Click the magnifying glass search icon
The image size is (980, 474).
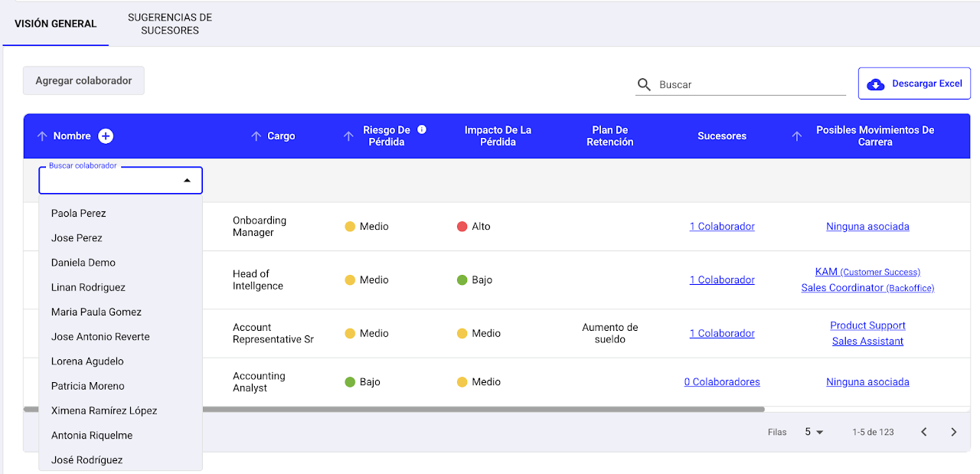645,84
